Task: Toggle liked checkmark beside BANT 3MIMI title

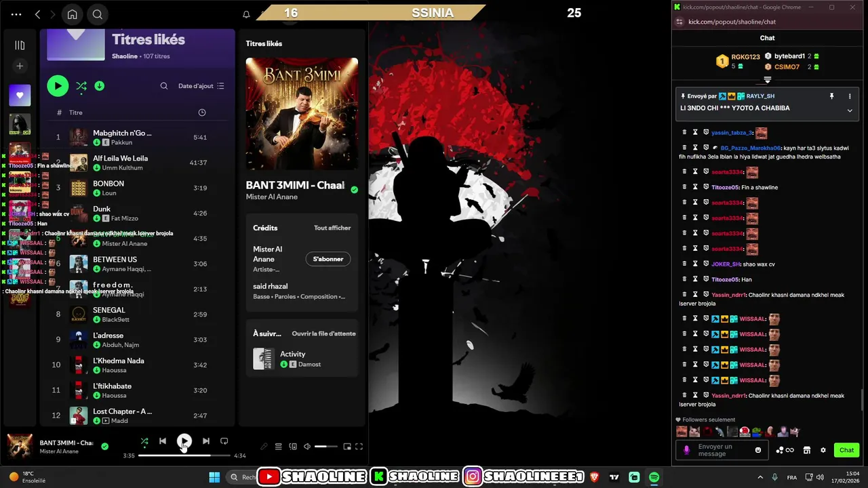Action: [x=354, y=190]
